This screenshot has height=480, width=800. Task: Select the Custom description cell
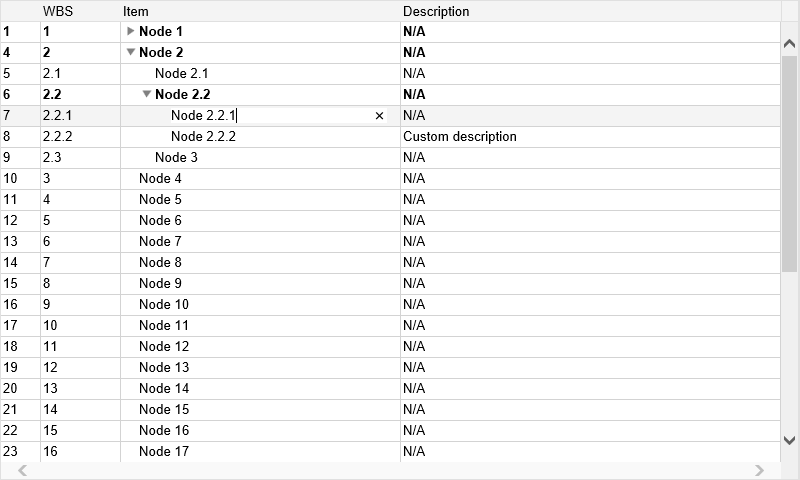[x=460, y=137]
